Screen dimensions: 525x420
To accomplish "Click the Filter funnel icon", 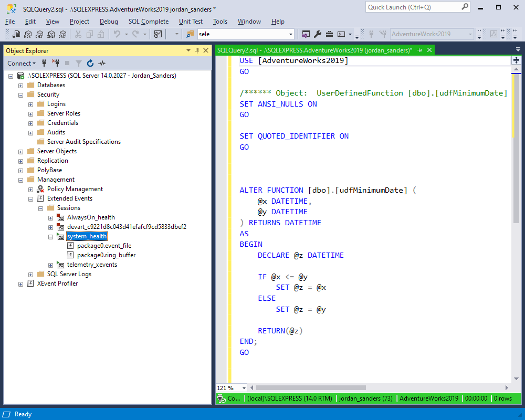I will [x=78, y=64].
